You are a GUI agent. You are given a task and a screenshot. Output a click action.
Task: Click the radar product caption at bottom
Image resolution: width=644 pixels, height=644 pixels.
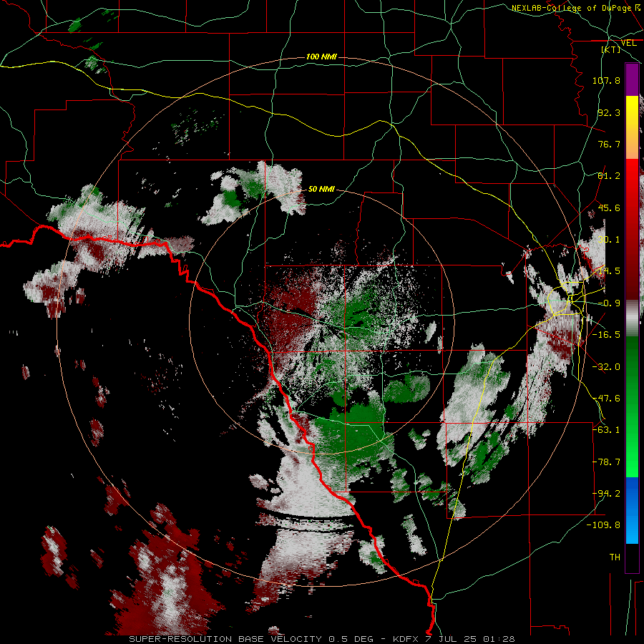[322, 639]
